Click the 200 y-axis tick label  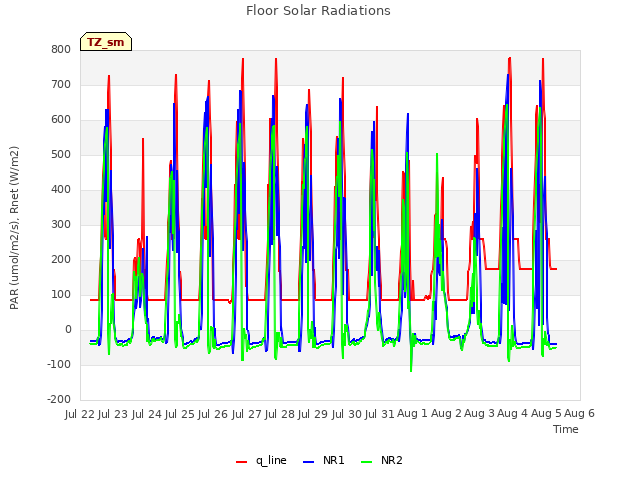coord(61,260)
